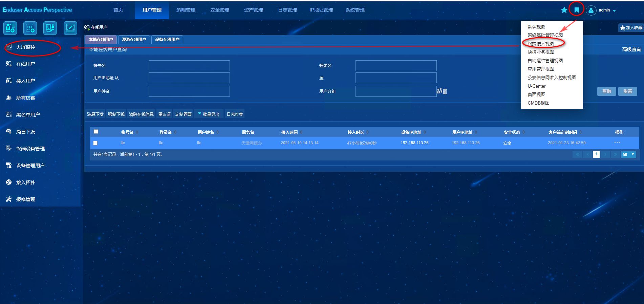
Task: Click the 重置 button
Action: point(628,91)
